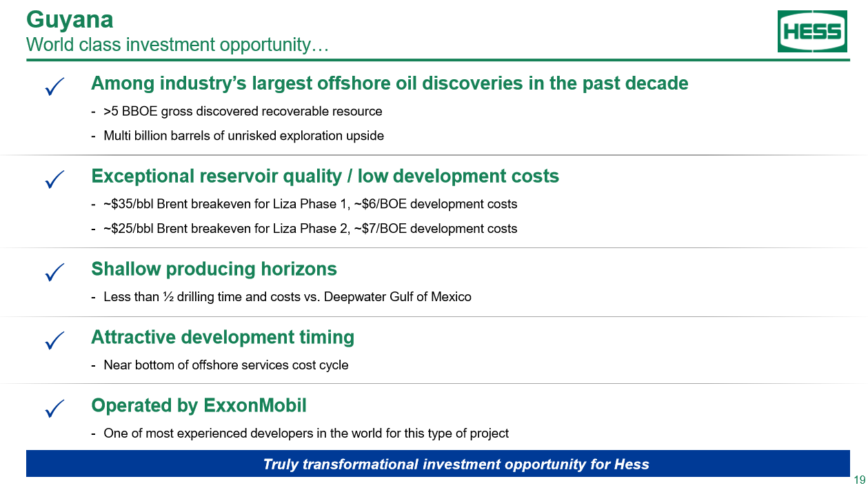868x490 pixels.
Task: Click the checkmark beside largest offshore oil discoveries
Action: (54, 88)
